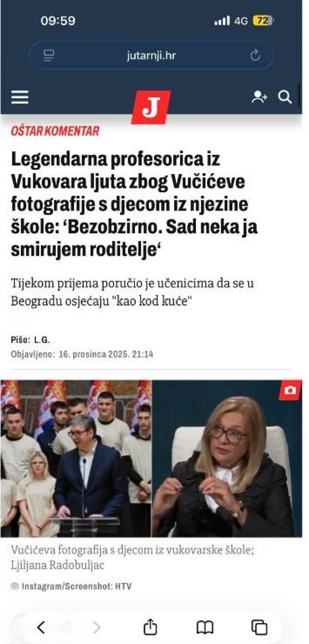The image size is (309, 644).
Task: Open the user account icon
Action: [x=259, y=97]
